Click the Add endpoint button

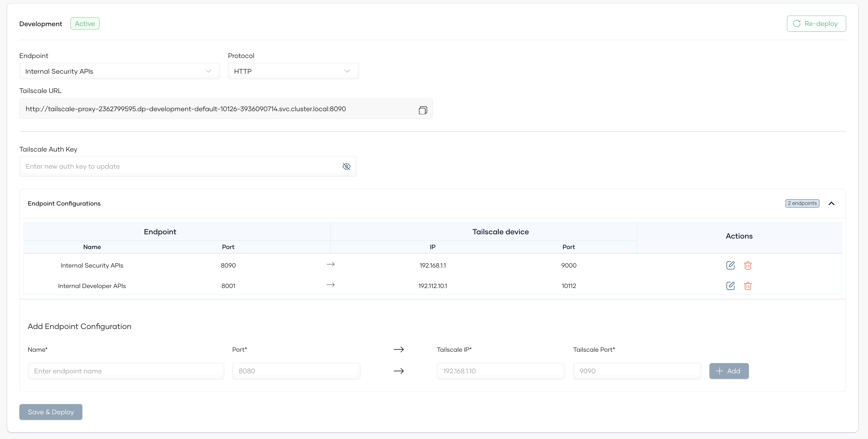(x=728, y=371)
